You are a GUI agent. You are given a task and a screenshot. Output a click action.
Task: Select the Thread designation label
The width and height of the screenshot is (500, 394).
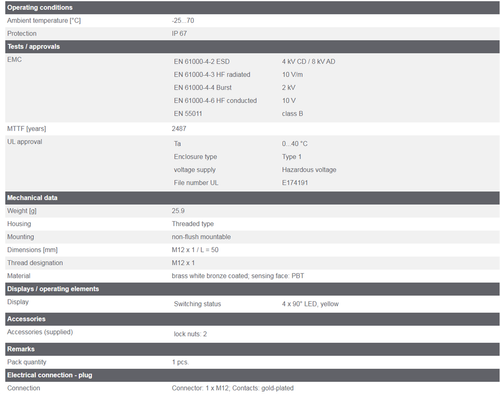click(35, 263)
